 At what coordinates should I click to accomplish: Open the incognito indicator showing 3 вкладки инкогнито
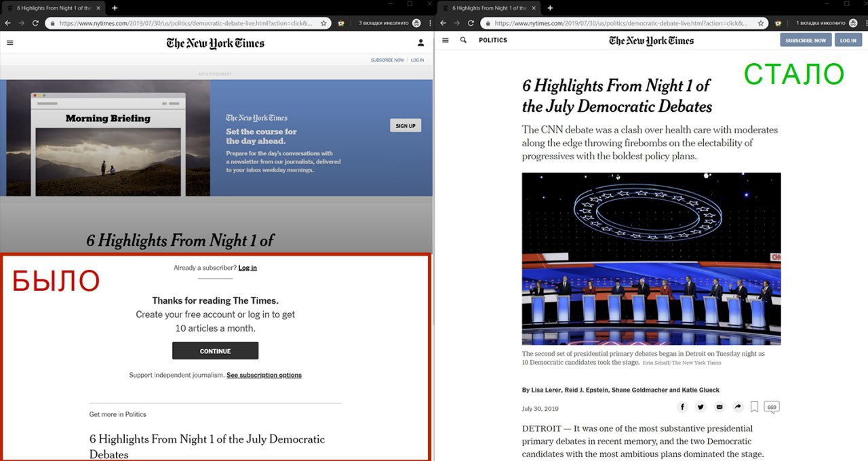(389, 23)
